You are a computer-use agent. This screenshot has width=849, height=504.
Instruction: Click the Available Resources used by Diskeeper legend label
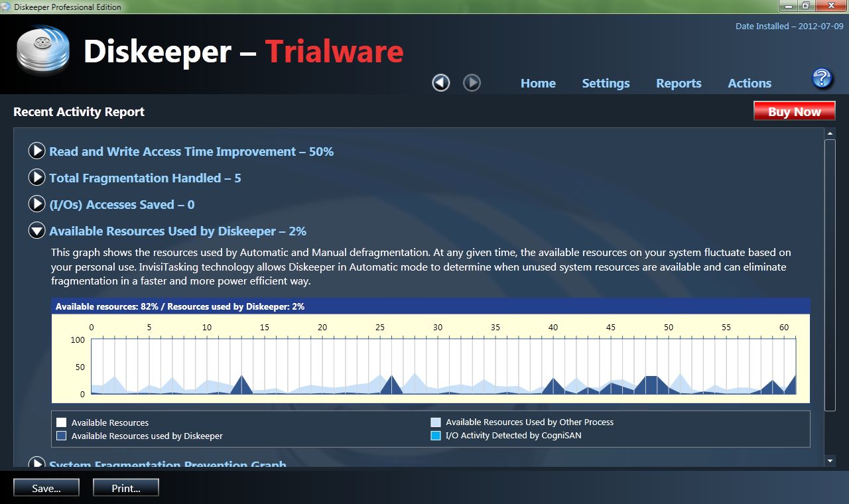click(147, 436)
